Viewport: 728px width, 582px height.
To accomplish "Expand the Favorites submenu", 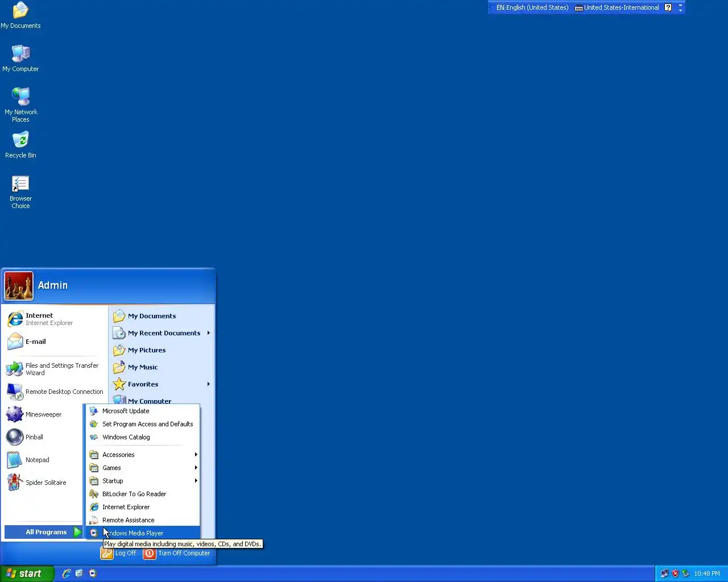I will [x=162, y=384].
